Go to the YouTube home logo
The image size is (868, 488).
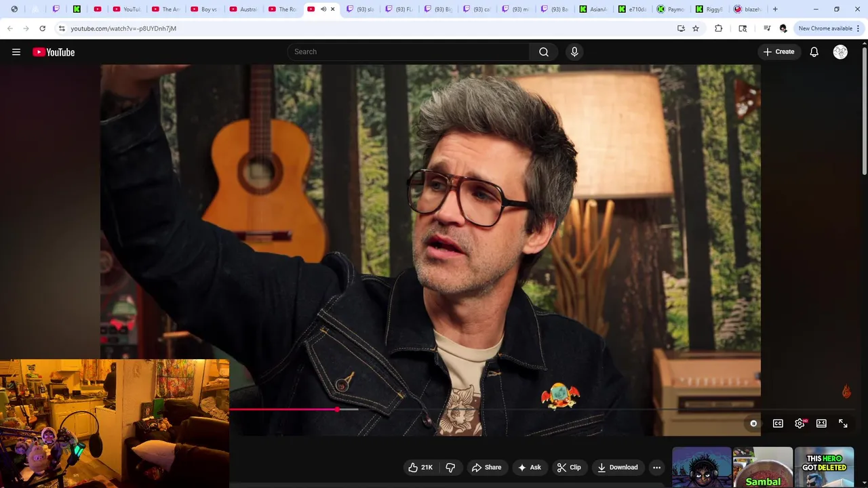tap(54, 52)
